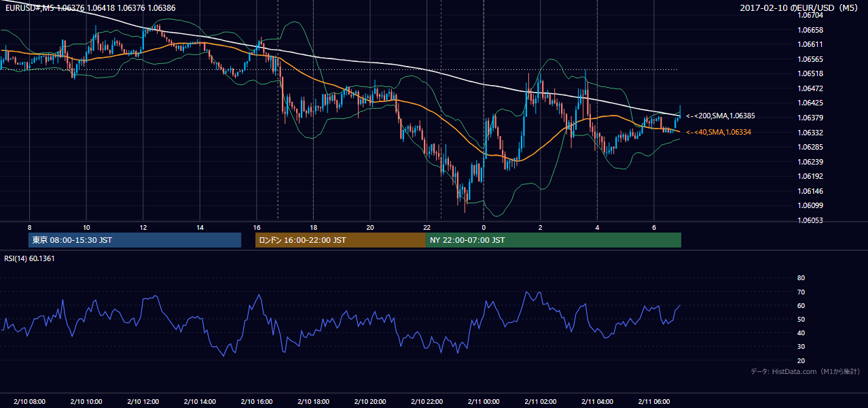Click the 40 SMA 1.06334 label

(719, 132)
